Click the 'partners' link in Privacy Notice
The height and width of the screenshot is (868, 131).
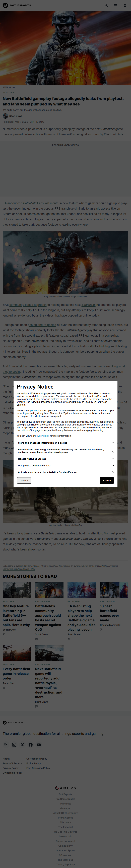click(x=34, y=410)
